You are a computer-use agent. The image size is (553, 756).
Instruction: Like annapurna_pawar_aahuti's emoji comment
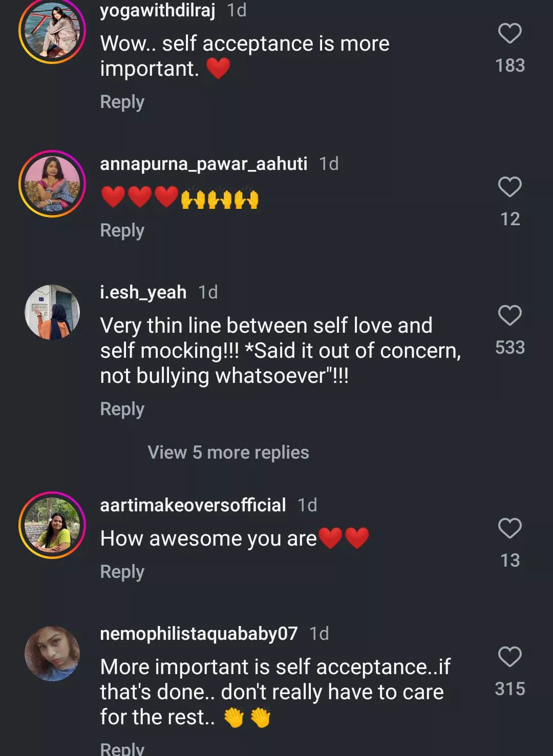point(509,187)
